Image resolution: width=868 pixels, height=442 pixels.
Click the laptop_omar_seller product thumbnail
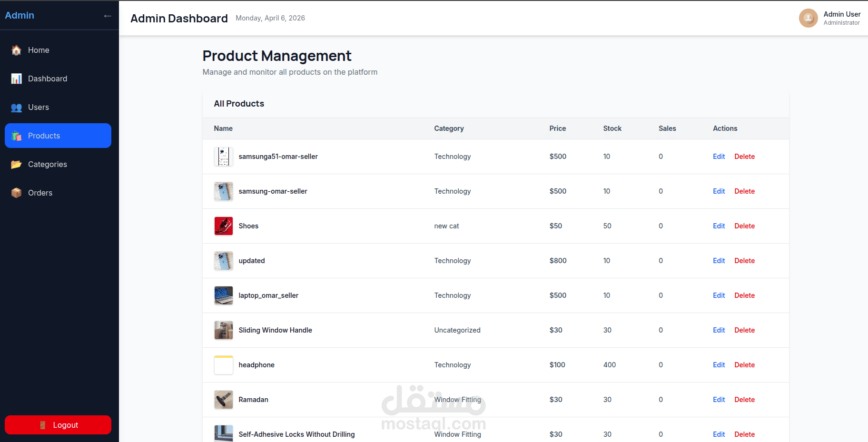[224, 295]
